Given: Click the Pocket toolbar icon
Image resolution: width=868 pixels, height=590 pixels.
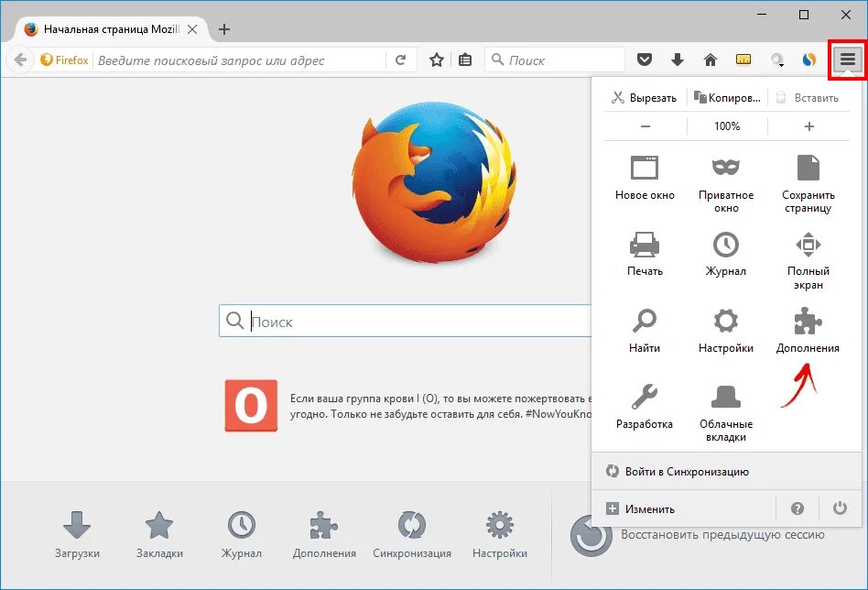Looking at the screenshot, I should click(645, 60).
